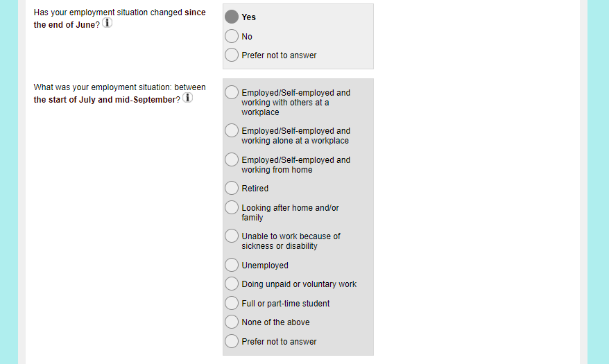The height and width of the screenshot is (364, 609).
Task: Select Unable to work because of sickness
Action: [x=232, y=236]
